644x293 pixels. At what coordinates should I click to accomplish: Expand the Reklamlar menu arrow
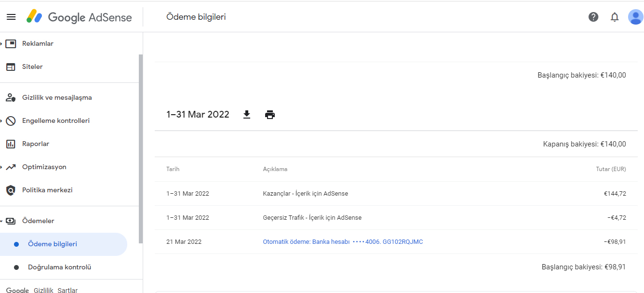(1, 43)
